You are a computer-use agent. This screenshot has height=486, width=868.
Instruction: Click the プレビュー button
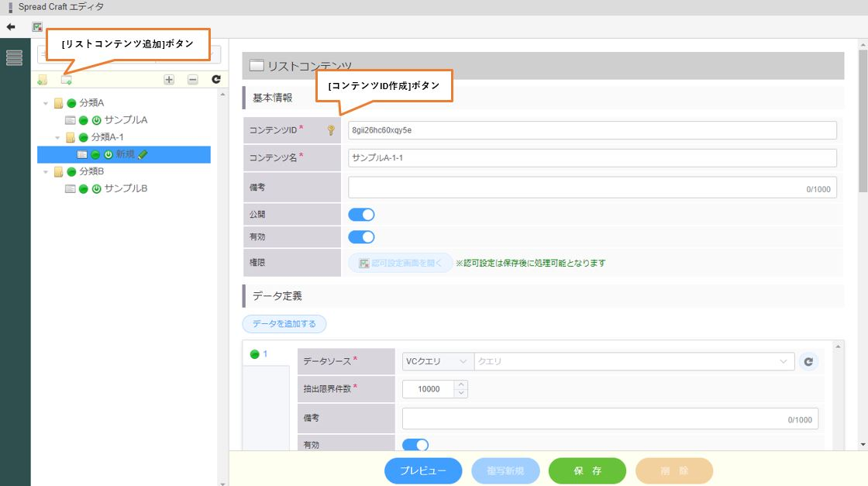click(423, 470)
